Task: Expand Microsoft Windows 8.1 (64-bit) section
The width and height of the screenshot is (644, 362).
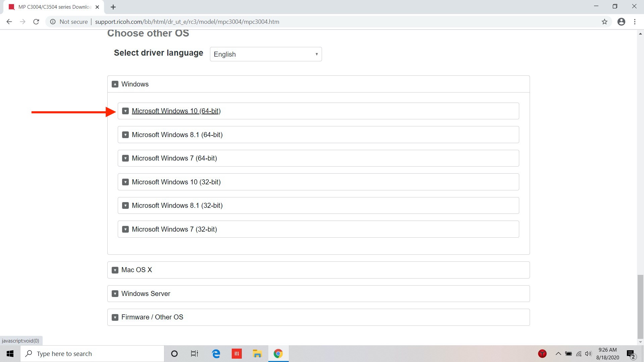Action: [177, 135]
